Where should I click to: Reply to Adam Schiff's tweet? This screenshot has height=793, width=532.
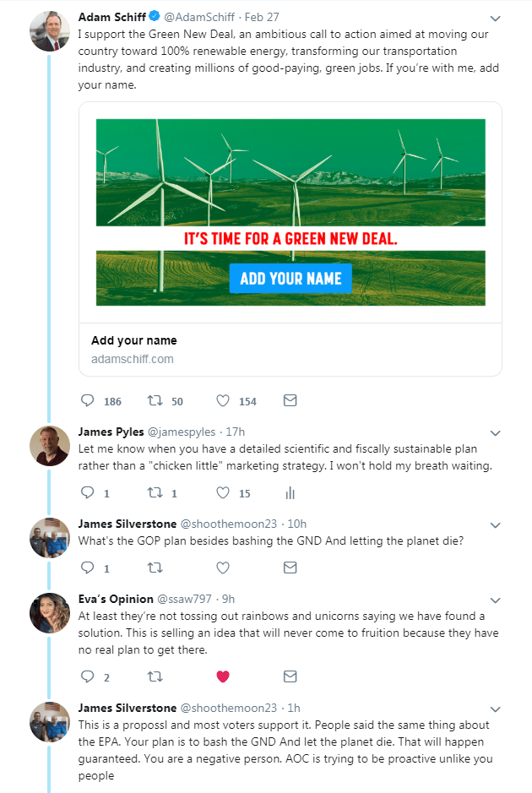coord(88,400)
